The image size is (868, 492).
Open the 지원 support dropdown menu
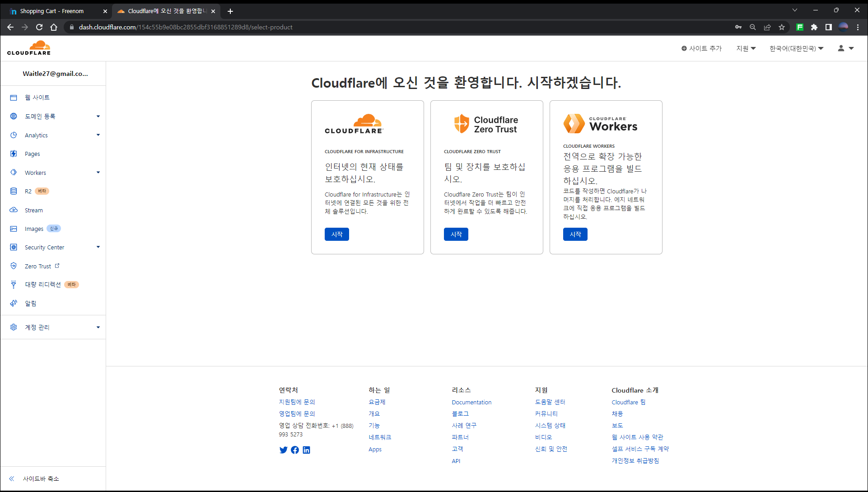[x=746, y=48]
